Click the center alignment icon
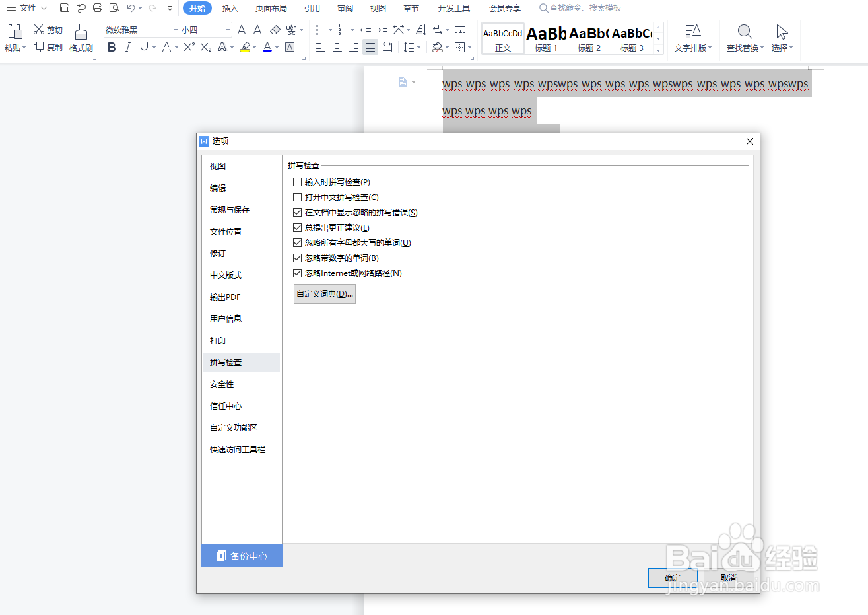 point(337,47)
